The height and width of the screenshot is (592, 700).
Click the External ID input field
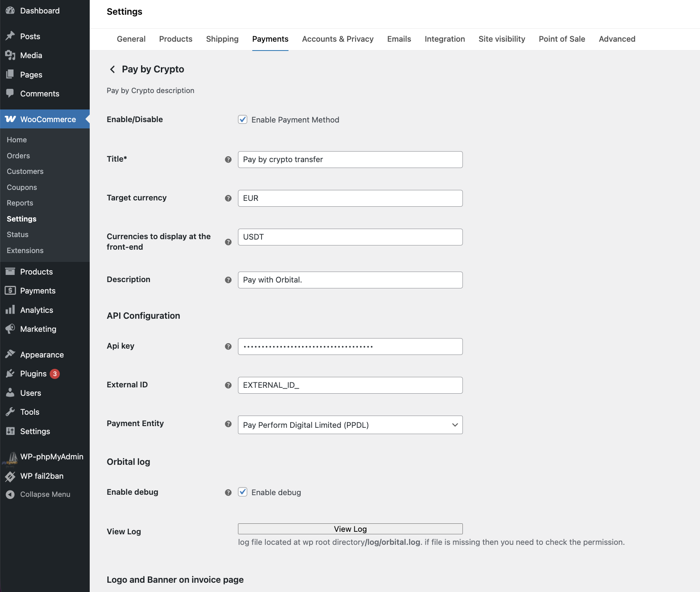tap(350, 385)
